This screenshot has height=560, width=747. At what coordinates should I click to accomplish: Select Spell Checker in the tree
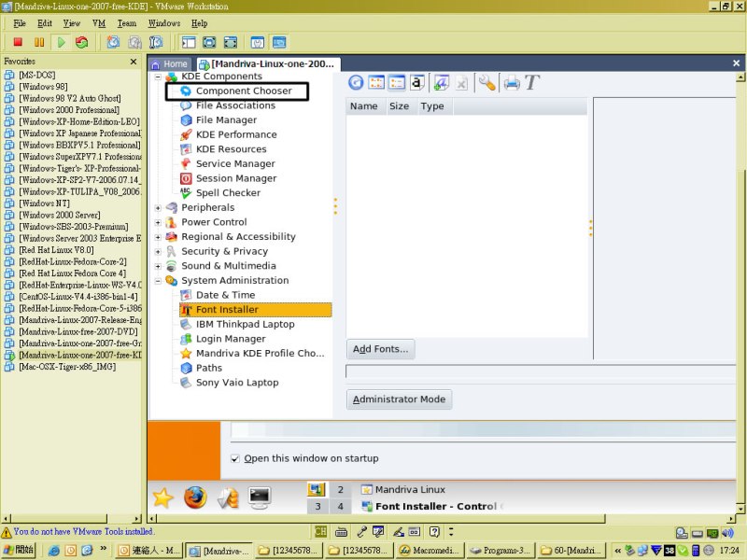pyautogui.click(x=228, y=193)
